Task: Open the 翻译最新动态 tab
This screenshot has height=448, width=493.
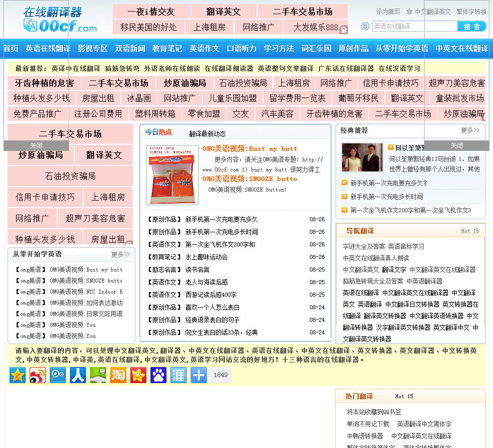Action: tap(207, 134)
